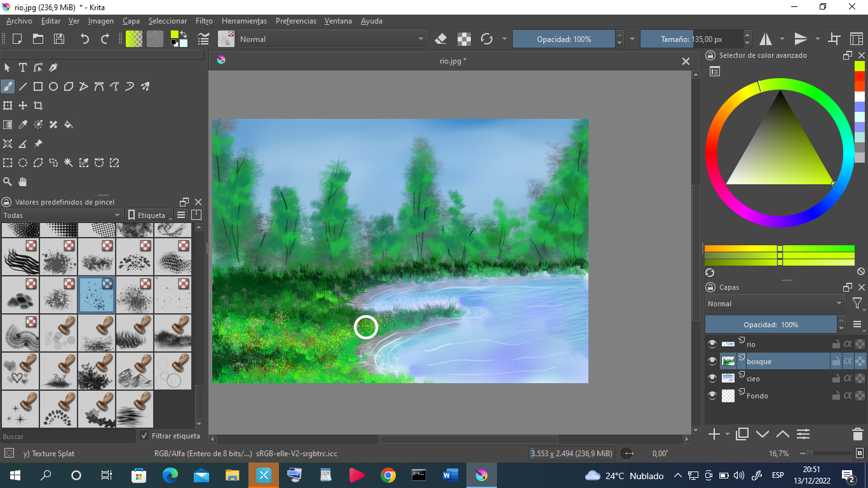Open the Preferencias menu
This screenshot has width=868, height=488.
(x=296, y=21)
